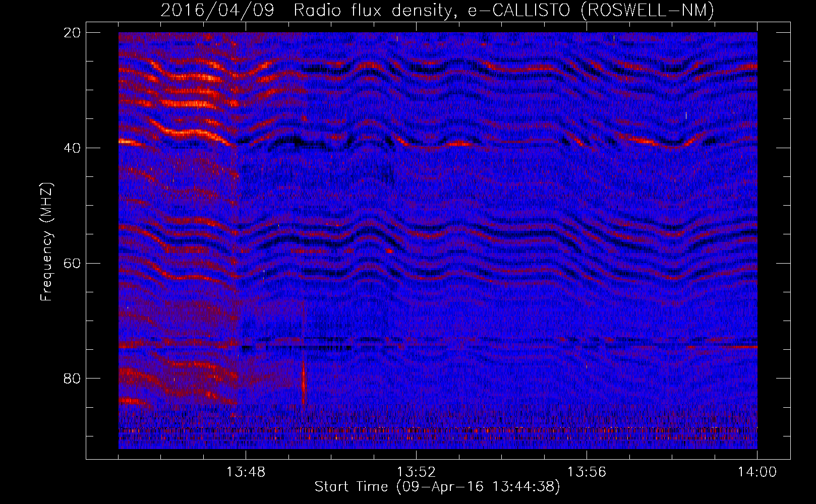Image resolution: width=816 pixels, height=504 pixels.
Task: Select the 13:48 time tick label
Action: point(246,472)
